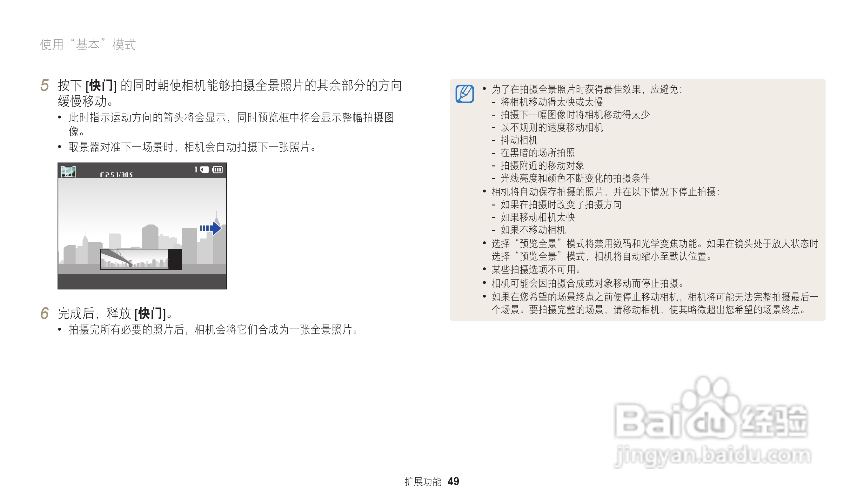Click the dark bottom bar of camera screen

(142, 281)
